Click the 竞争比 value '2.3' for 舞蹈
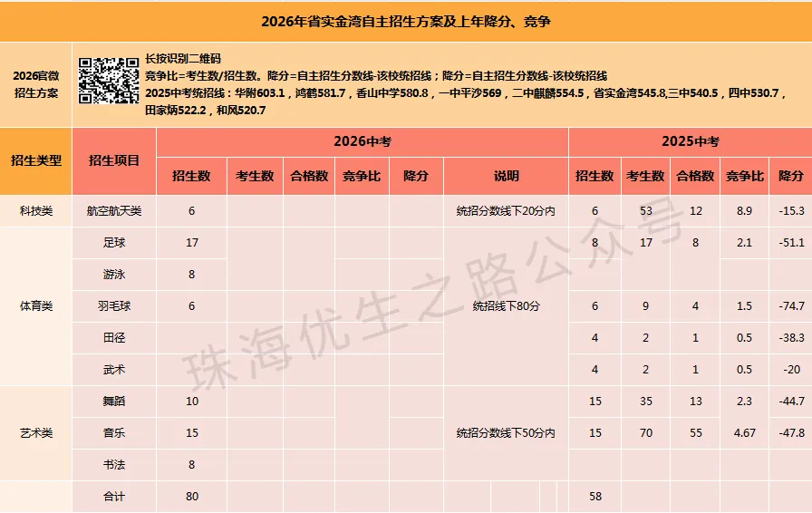 [x=745, y=402]
